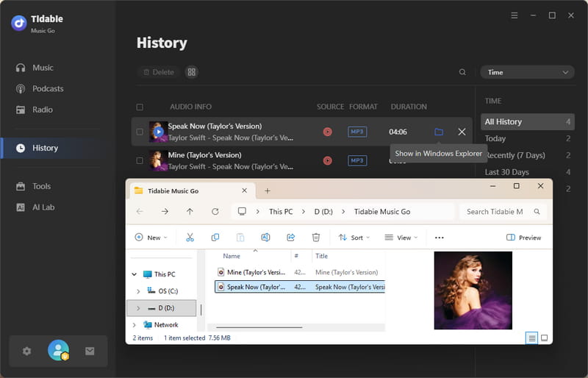Remove Speak Now entry with X icon
The width and height of the screenshot is (588, 378).
[x=462, y=132]
